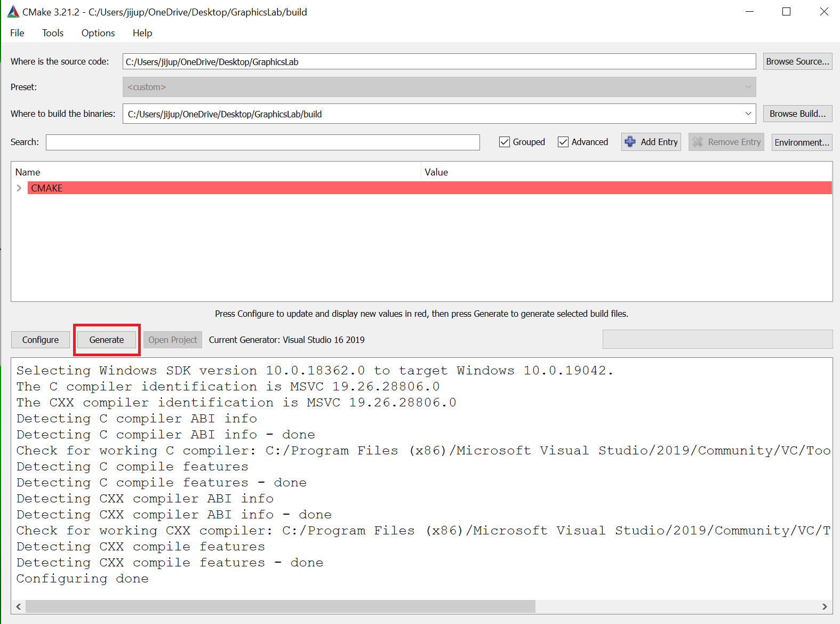The height and width of the screenshot is (624, 840).
Task: Open the Tools menu
Action: point(53,33)
